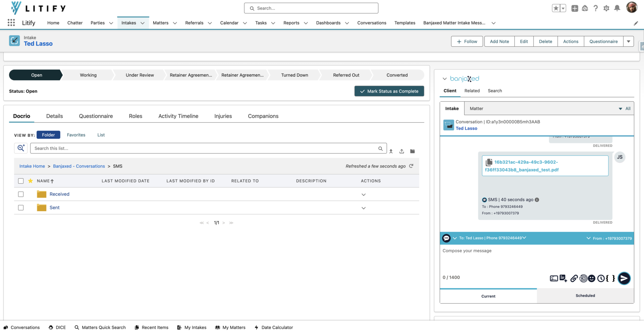This screenshot has width=644, height=332.
Task: Open the global create plus icon
Action: point(575,8)
